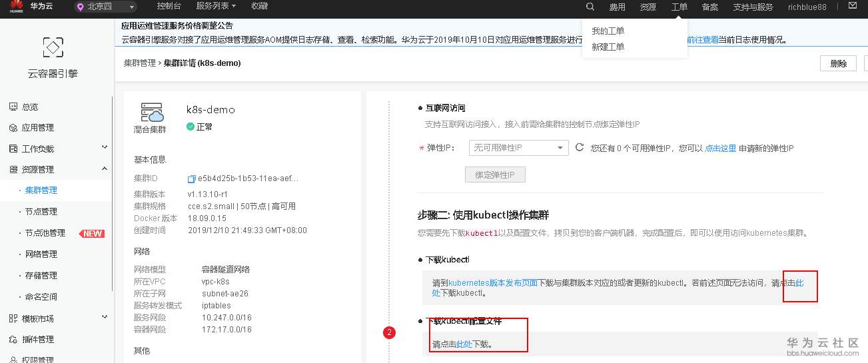
Task: Click the version text v1.13.10-r1
Action: (x=209, y=194)
